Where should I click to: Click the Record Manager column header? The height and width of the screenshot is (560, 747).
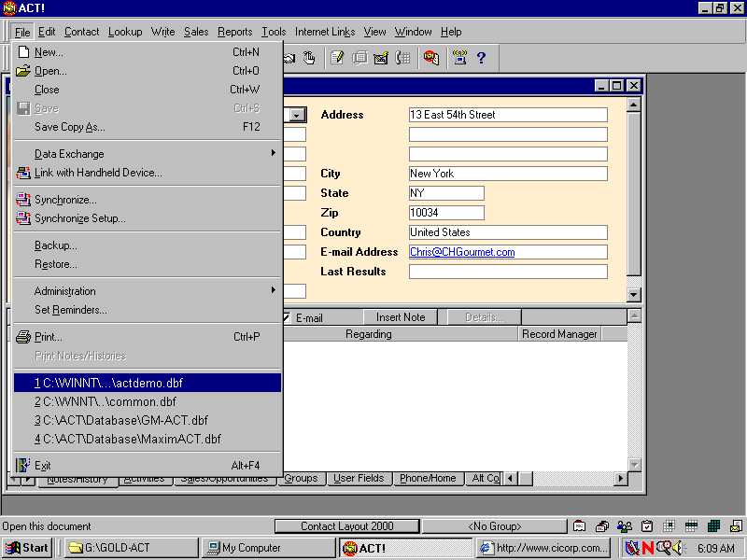559,334
